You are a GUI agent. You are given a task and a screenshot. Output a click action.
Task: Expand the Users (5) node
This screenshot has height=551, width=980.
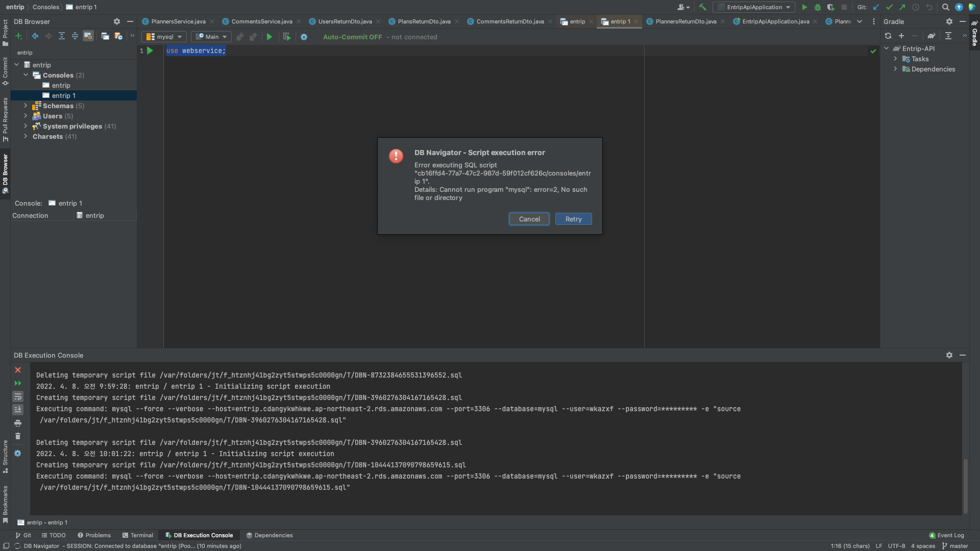pos(26,116)
